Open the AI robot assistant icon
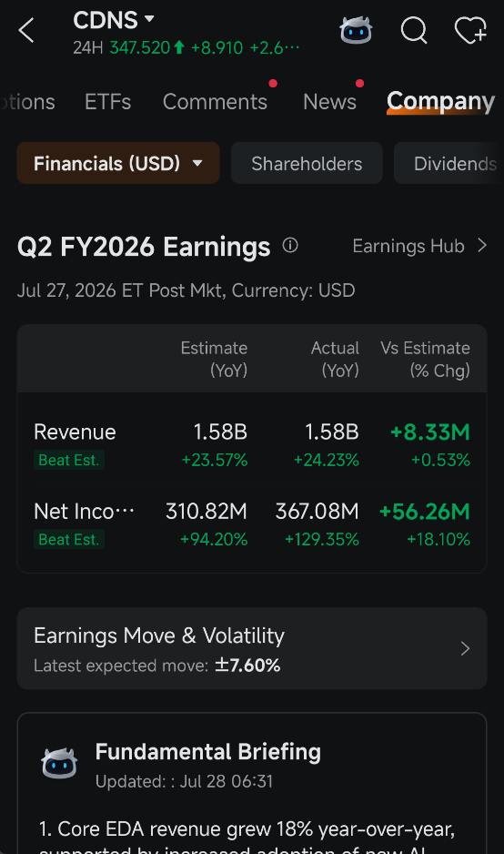The image size is (504, 854). (356, 30)
